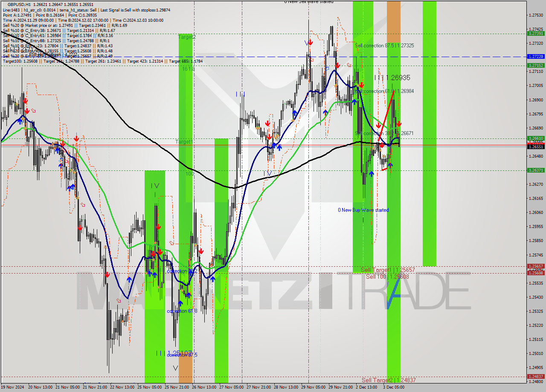Image resolution: width=546 pixels, height=392 pixels.
Task: Click the '| | | 1.25107' wave label
Action: (x=174, y=353)
